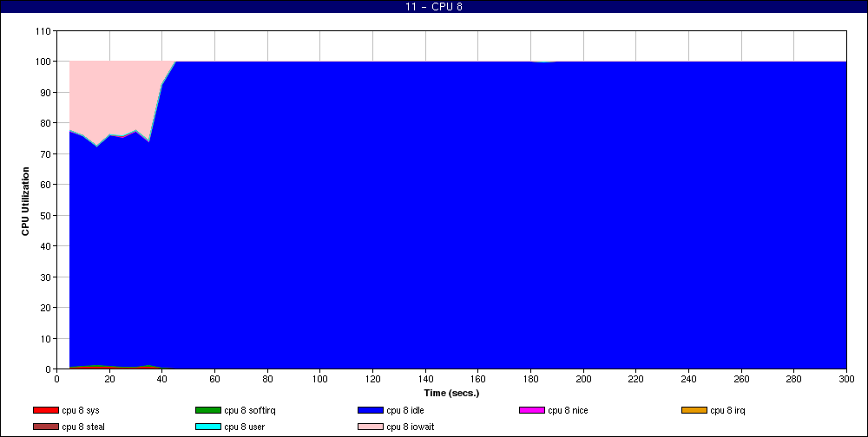Click the 160 tick on the time axis

pyautogui.click(x=477, y=379)
